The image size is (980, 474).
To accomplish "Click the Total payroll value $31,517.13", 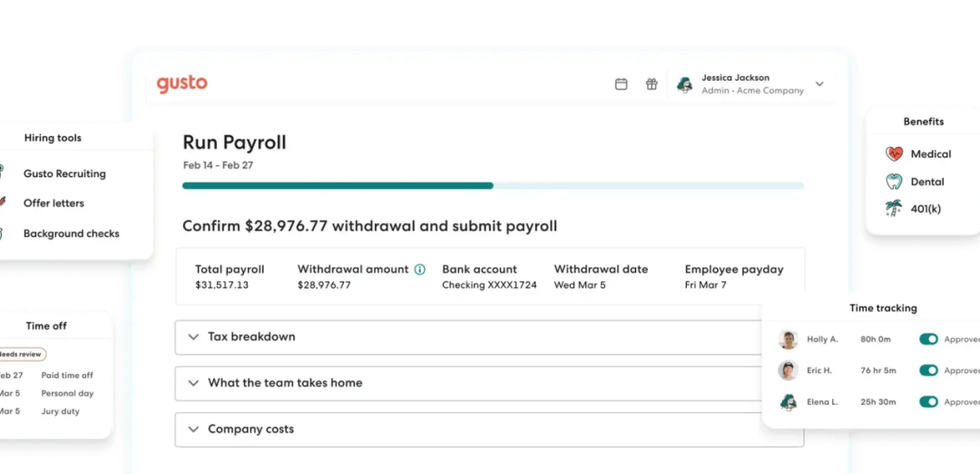I will [x=221, y=285].
